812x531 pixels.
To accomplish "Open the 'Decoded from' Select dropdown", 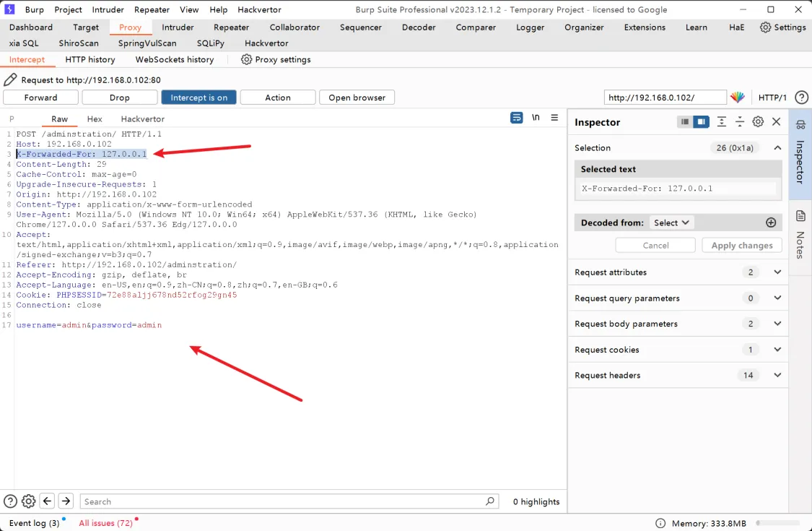I will pos(671,223).
